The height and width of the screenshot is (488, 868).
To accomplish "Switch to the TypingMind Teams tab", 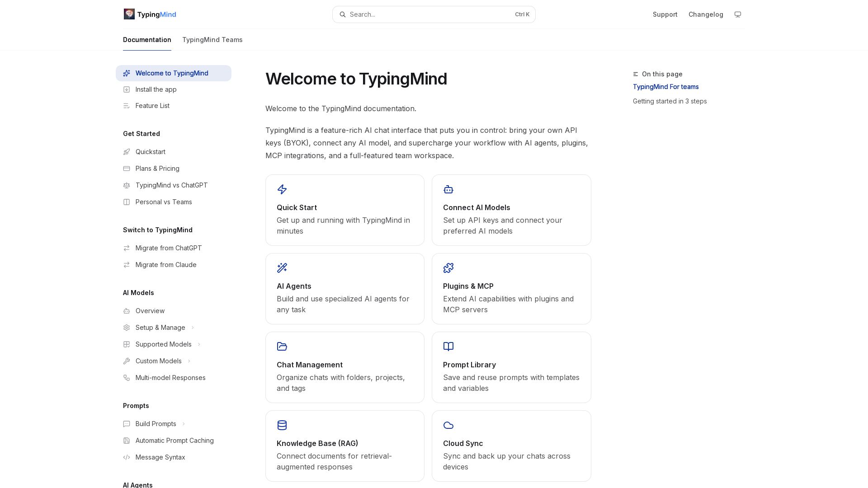I will [212, 40].
